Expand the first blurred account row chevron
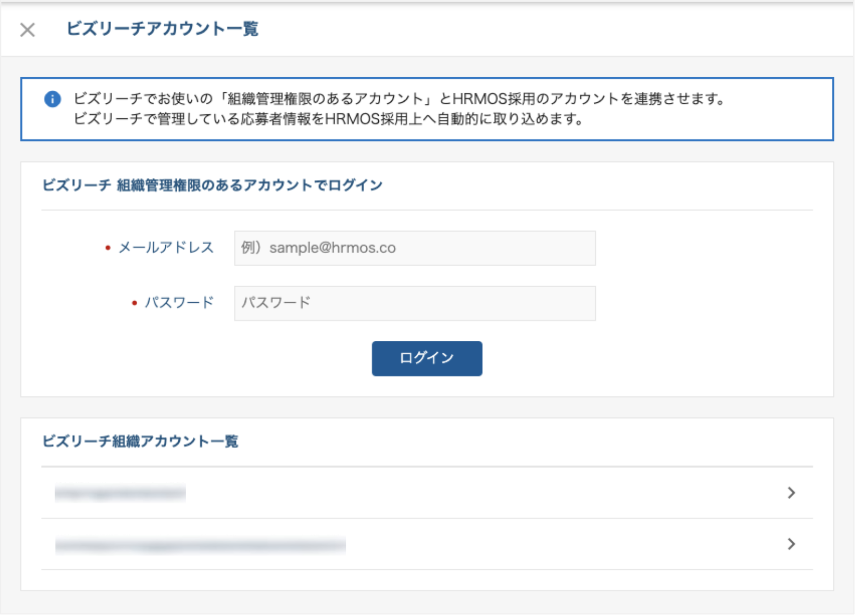 (x=791, y=493)
